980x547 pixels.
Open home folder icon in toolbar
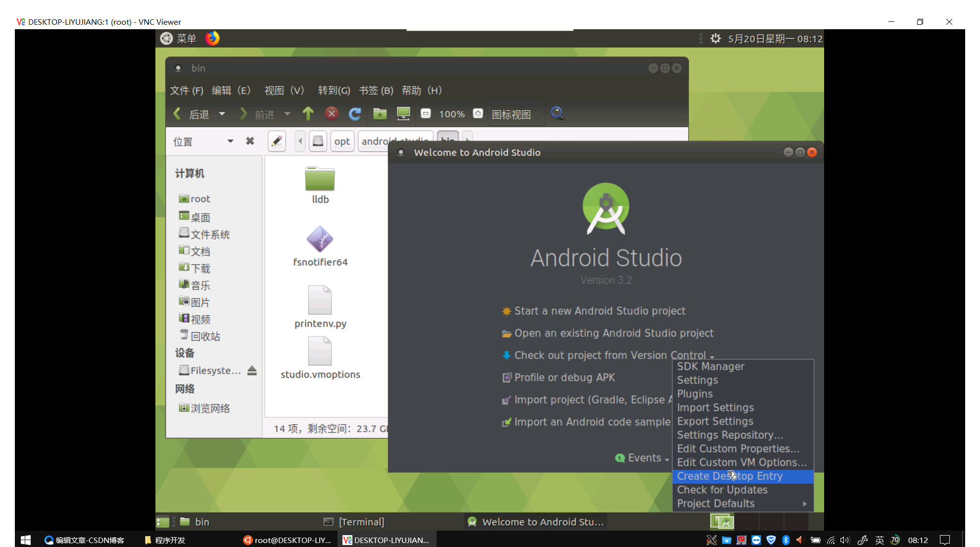380,114
